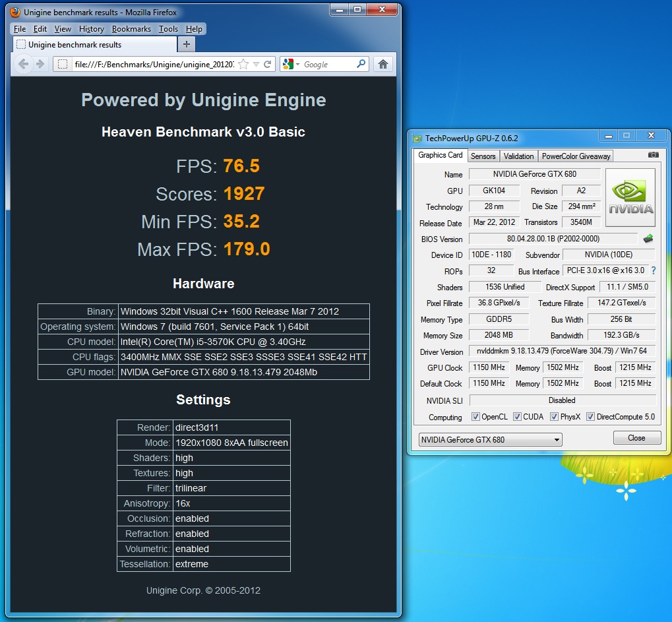Open the PowerColor Giveaway tab
This screenshot has width=672, height=622.
[576, 156]
